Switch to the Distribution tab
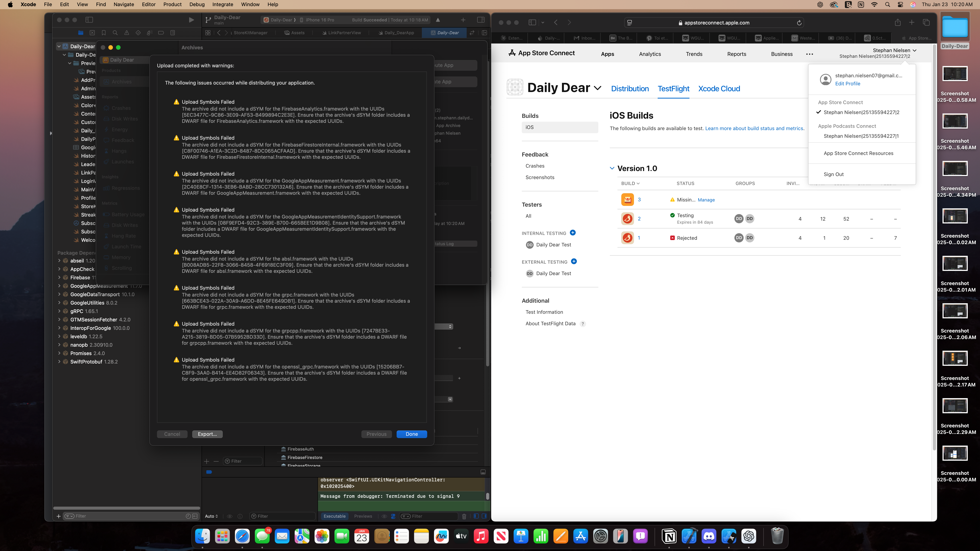Viewport: 980px width, 551px height. 630,89
